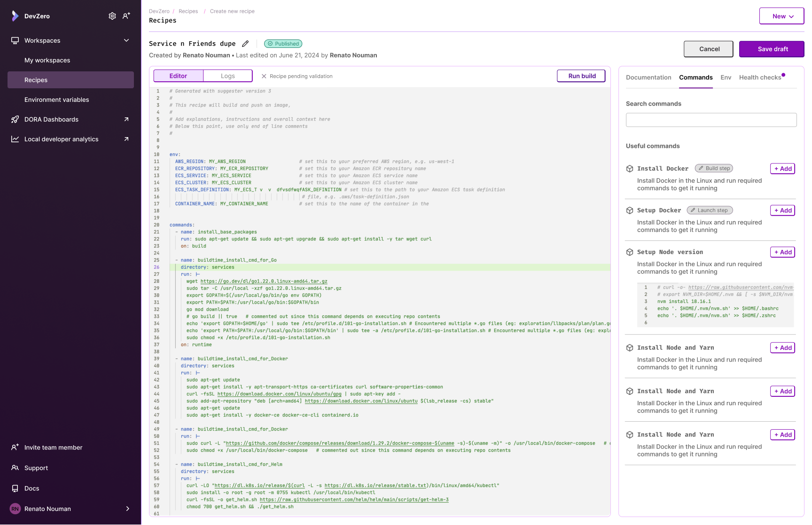Image resolution: width=812 pixels, height=525 pixels.
Task: Dismiss the Recipe pending validation message
Action: (264, 76)
